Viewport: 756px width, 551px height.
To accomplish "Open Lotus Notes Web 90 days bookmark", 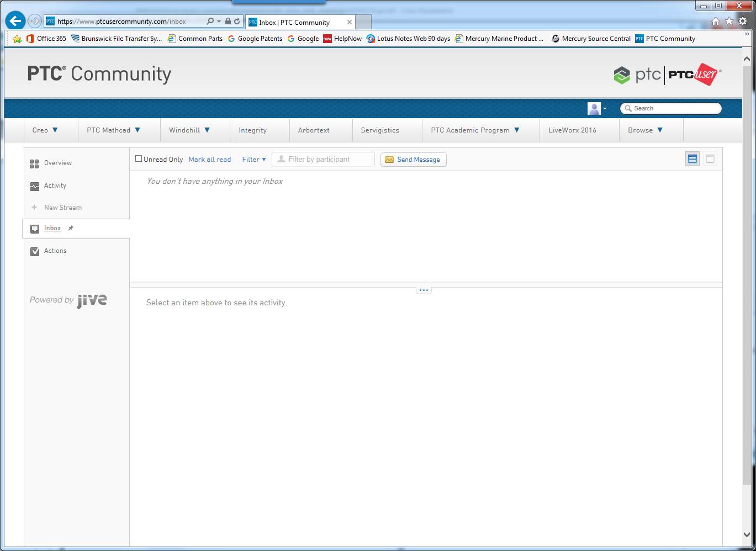I will 408,39.
